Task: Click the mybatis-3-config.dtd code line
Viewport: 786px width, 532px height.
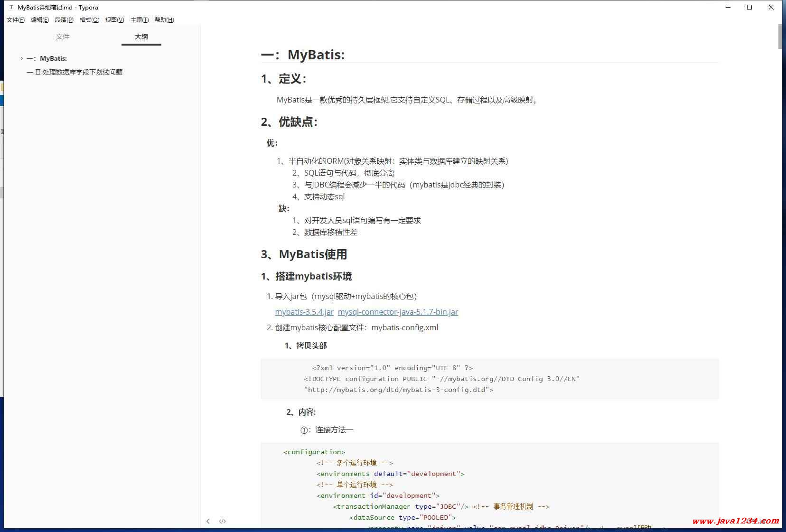Action: click(399, 390)
